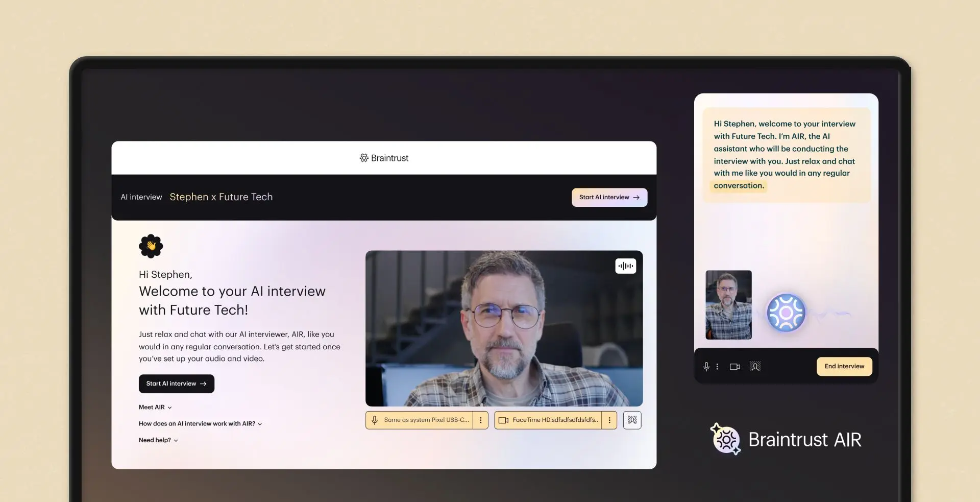Click Stephen's self-view thumbnail in the AIR panel
The image size is (980, 502).
[728, 305]
